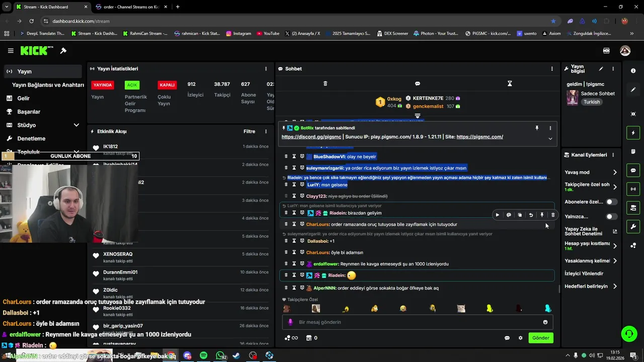The width and height of the screenshot is (644, 362).
Task: Open the Kick hamburger menu
Action: [11, 51]
